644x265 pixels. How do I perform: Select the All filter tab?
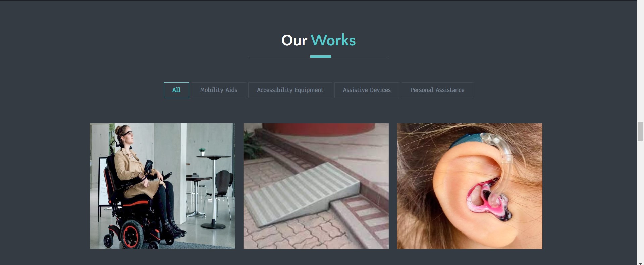click(176, 90)
